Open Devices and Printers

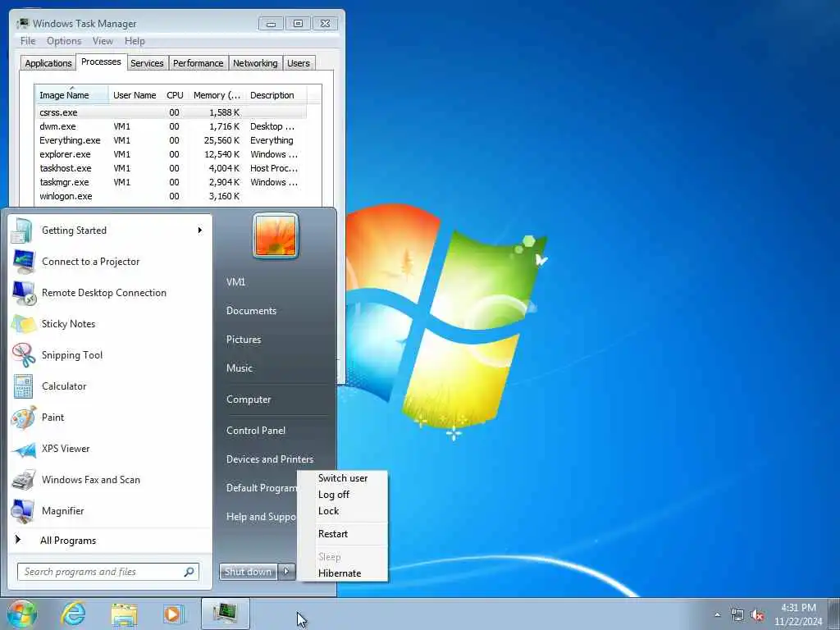[270, 459]
